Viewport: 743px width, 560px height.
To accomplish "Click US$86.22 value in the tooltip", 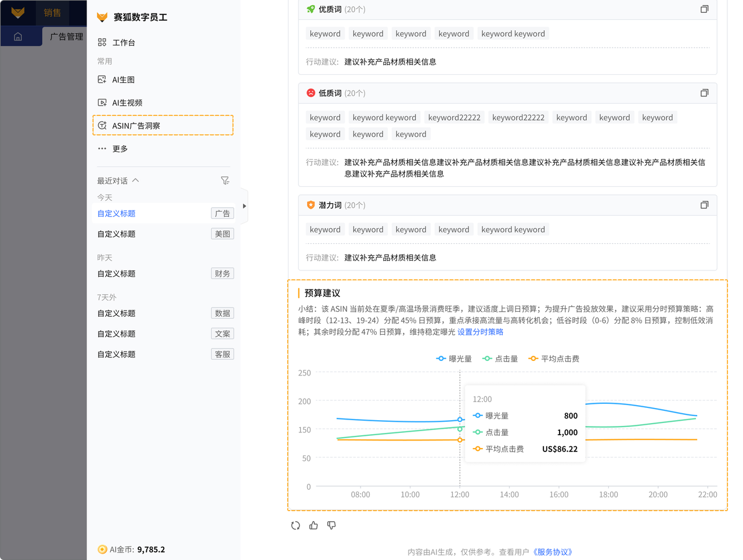I will coord(560,449).
